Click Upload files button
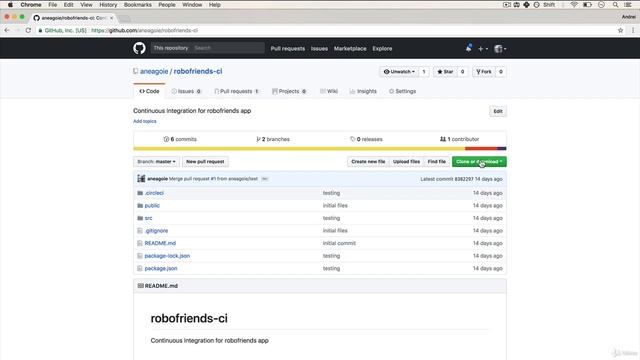Image resolution: width=640 pixels, height=360 pixels. (x=406, y=162)
